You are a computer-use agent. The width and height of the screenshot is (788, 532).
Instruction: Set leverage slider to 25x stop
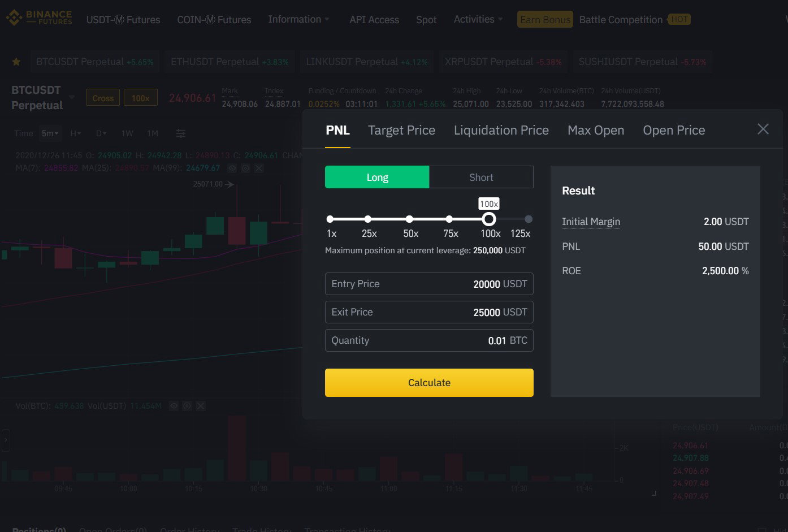368,219
